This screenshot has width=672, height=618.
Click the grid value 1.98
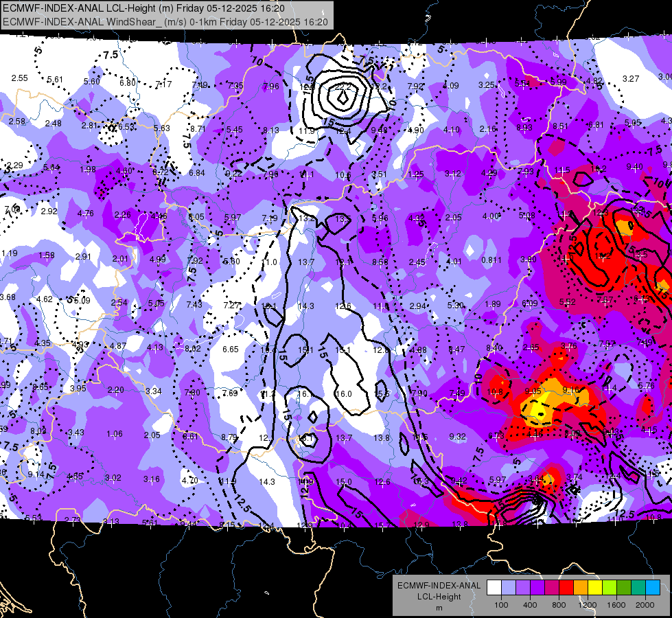[x=87, y=170]
